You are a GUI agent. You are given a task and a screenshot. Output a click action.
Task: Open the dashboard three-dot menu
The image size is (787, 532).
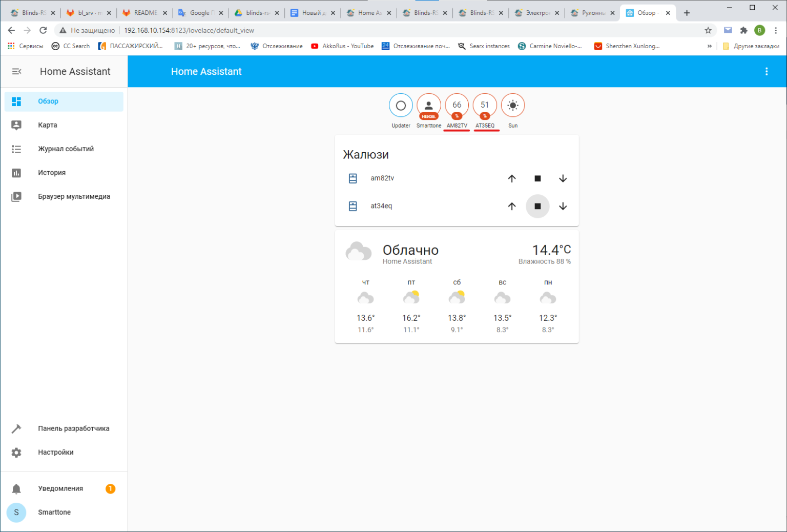[x=767, y=72]
